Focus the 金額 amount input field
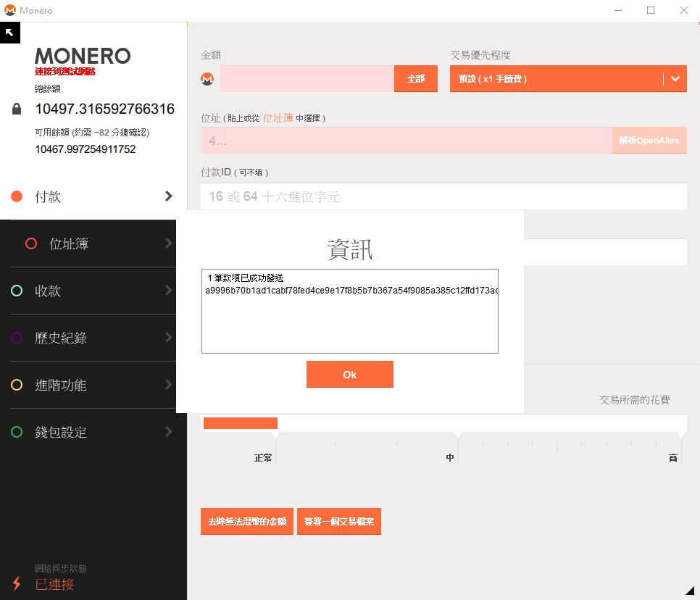 307,78
